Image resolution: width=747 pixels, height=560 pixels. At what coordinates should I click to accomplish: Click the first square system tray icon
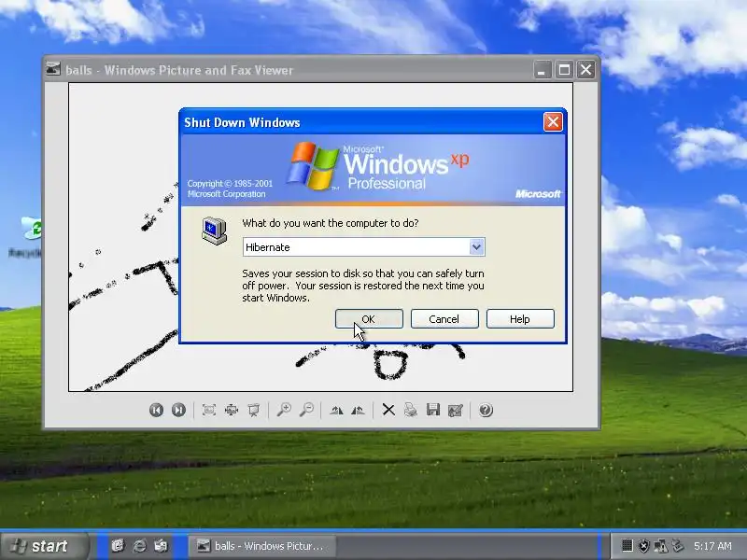pyautogui.click(x=627, y=546)
